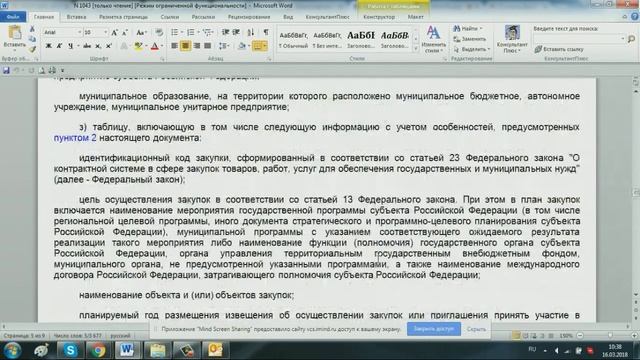Click the Superscript icon

click(109, 46)
